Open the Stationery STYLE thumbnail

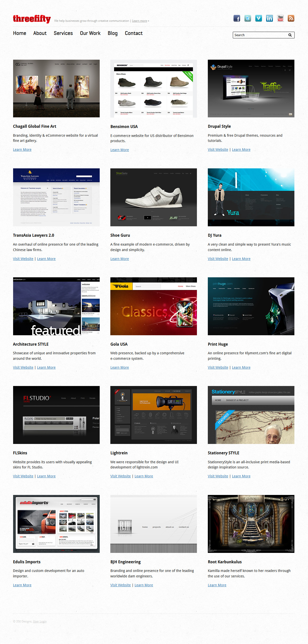tap(251, 415)
